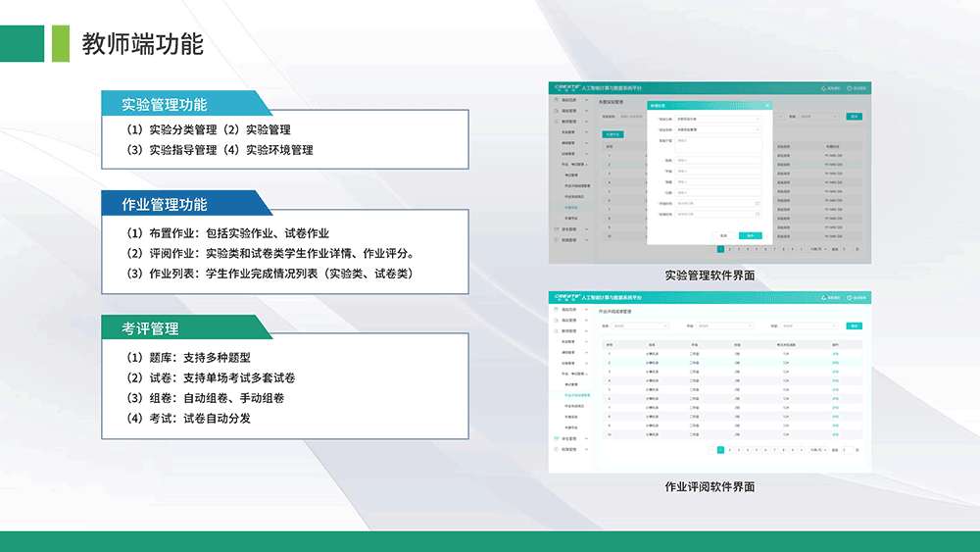This screenshot has height=552, width=980.
Task: Click the bell notification icon in 实验管理 screenshot
Action: pyautogui.click(x=824, y=88)
